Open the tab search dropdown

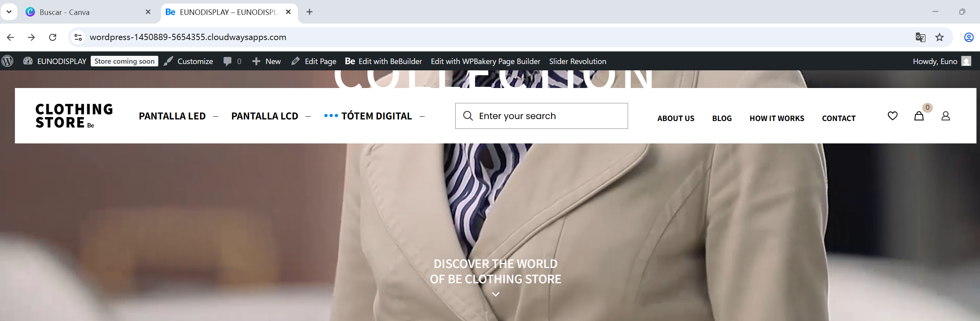pos(9,12)
